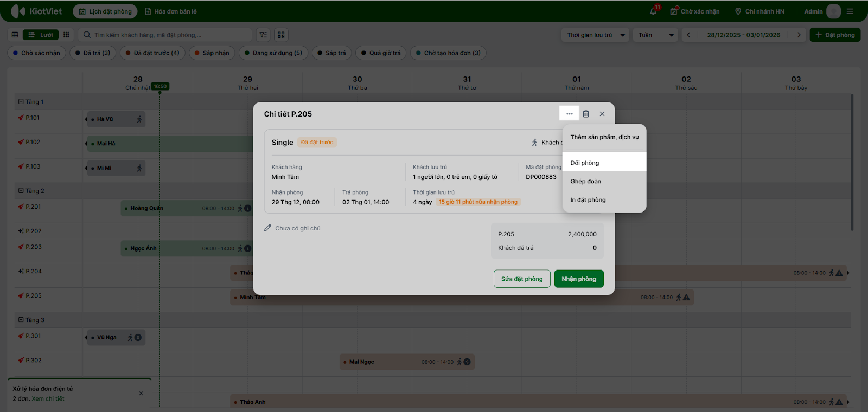Screen dimensions: 868x412
Task: Delete the P.205 booking with the trash icon
Action: pos(586,114)
